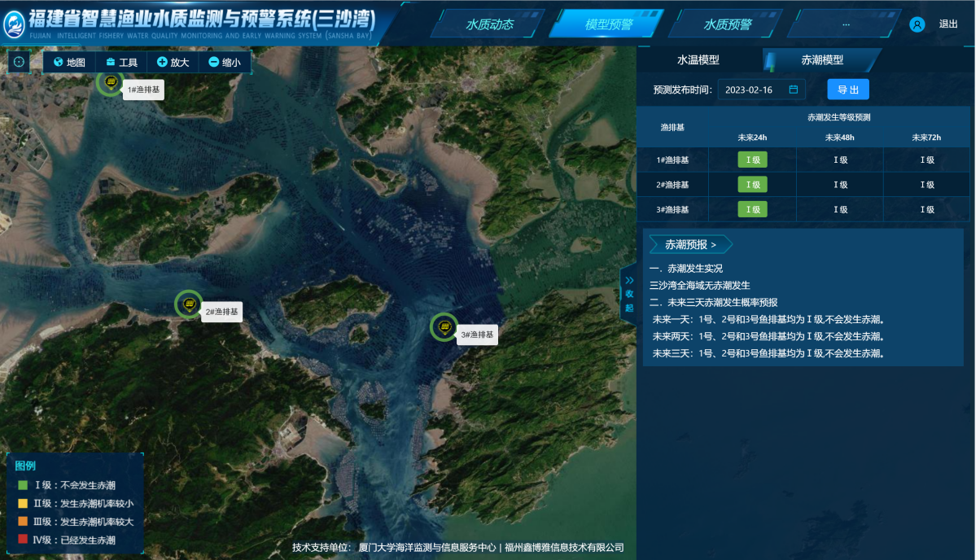Viewport: 980px width, 560px height.
Task: Collapse the side panel with 收起 handle
Action: 628,295
